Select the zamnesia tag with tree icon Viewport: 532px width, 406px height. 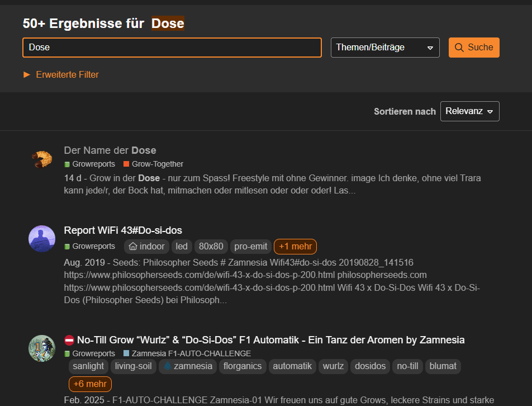pyautogui.click(x=187, y=366)
